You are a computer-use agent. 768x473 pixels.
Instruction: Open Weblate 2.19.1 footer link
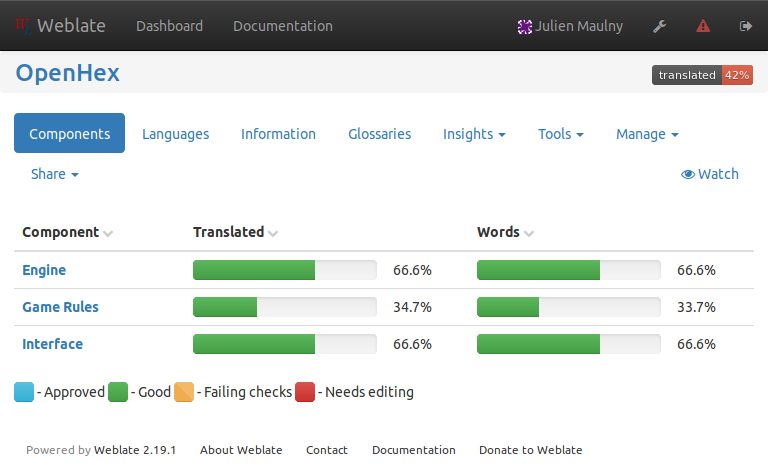pos(135,450)
